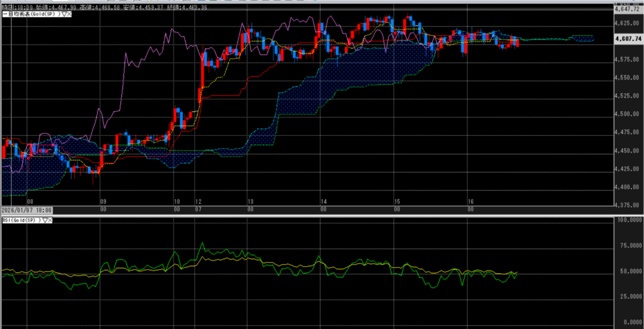Click the 2026/01/07 18:00 date label

point(26,209)
